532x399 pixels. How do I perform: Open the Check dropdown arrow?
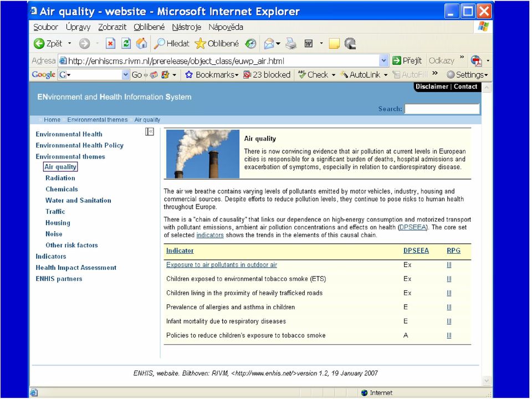coord(334,75)
